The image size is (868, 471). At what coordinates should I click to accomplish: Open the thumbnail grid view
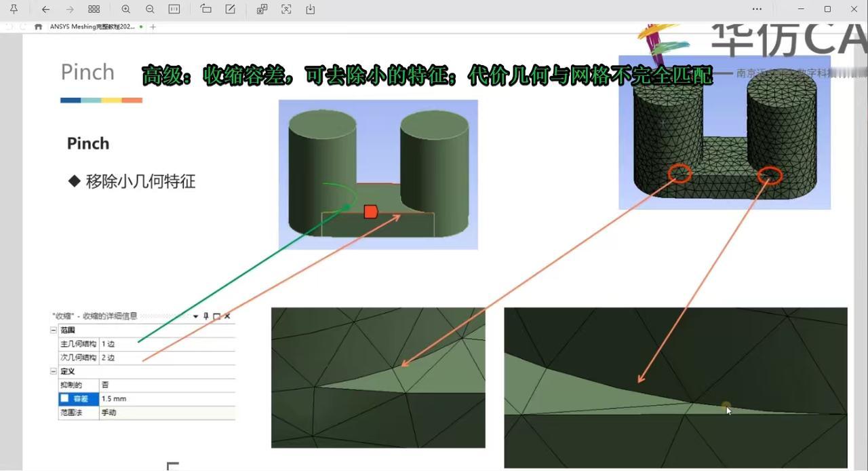click(94, 9)
